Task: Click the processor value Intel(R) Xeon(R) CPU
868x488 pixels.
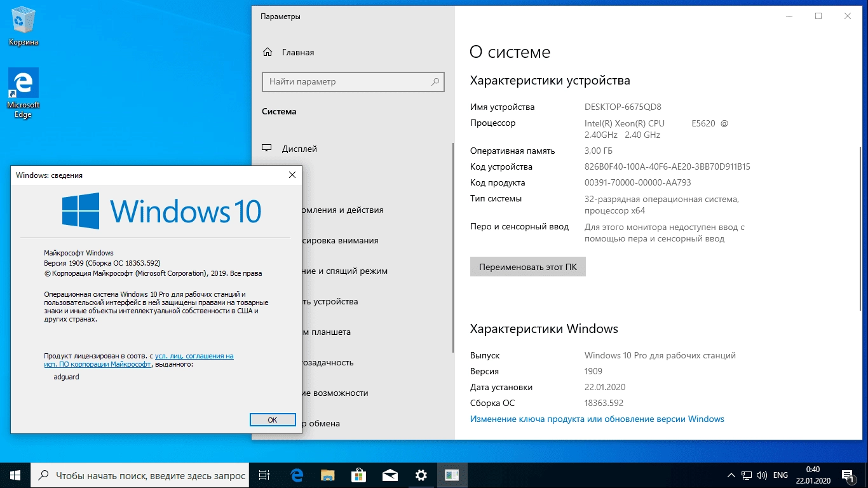Action: click(656, 129)
